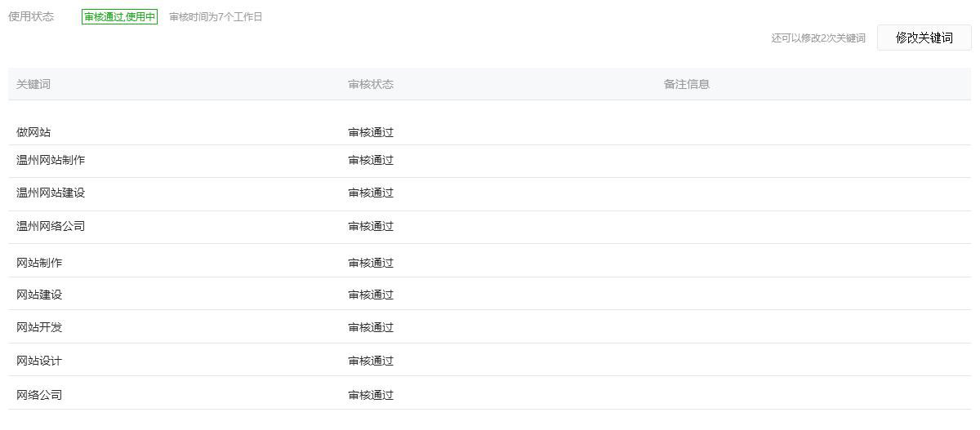The image size is (980, 430).
Task: Click the 备注信息 column header
Action: (x=687, y=84)
